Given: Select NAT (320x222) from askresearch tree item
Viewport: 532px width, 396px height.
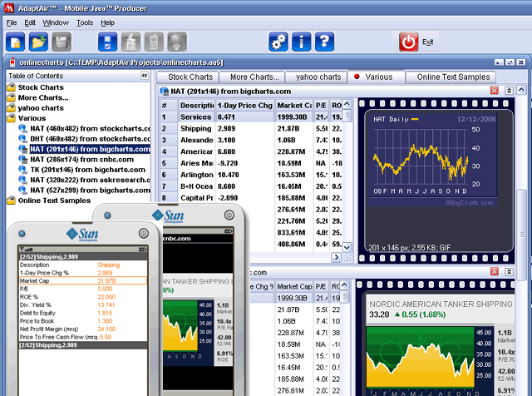Looking at the screenshot, I should (85, 180).
